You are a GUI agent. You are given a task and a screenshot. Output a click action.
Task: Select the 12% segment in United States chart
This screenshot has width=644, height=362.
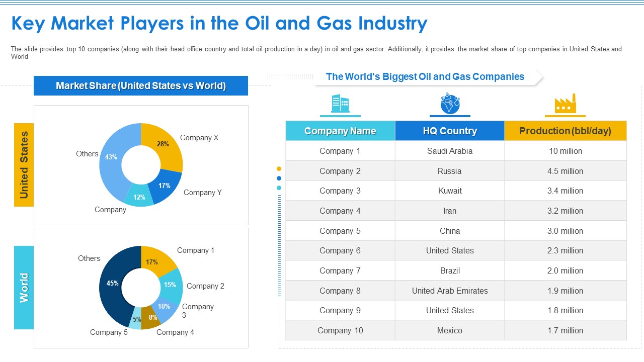pyautogui.click(x=139, y=197)
